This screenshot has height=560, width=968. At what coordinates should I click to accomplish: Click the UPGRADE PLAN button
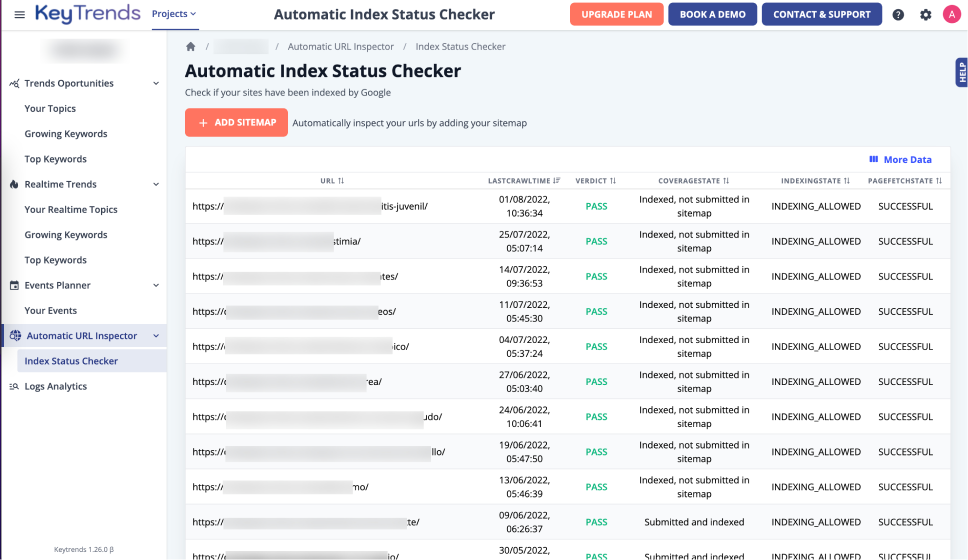617,14
